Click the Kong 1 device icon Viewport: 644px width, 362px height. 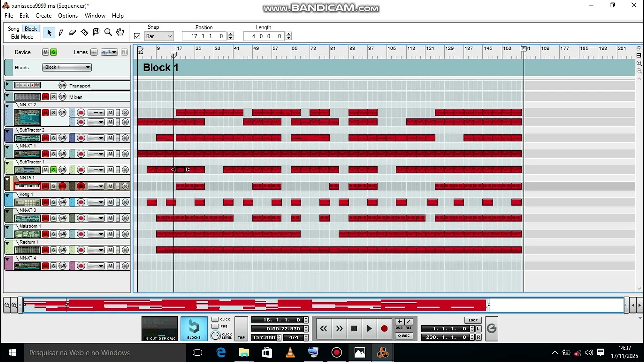click(27, 202)
